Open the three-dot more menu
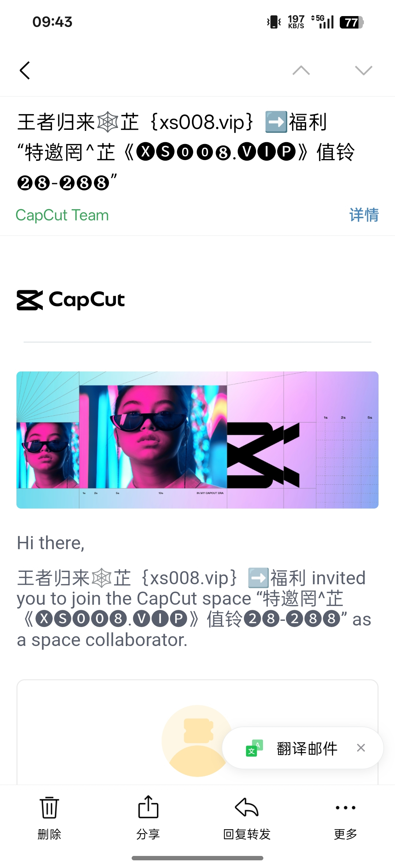The image size is (395, 868). 345,808
